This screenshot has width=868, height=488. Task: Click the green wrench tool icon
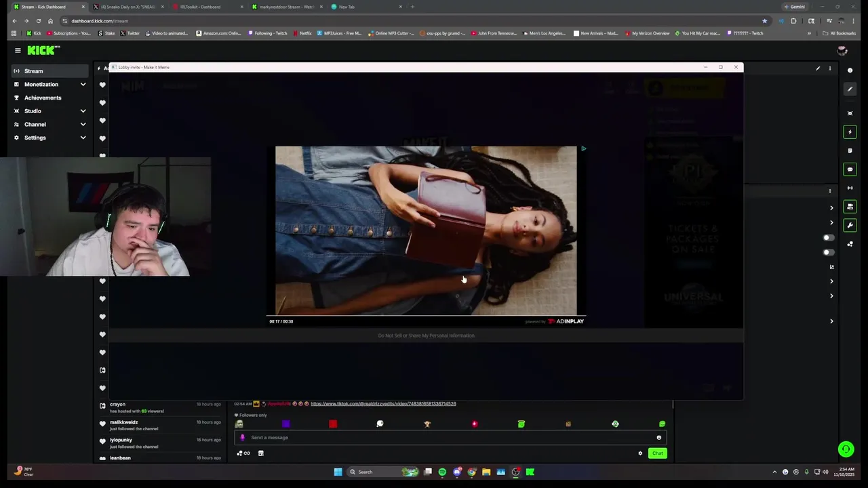[850, 225]
